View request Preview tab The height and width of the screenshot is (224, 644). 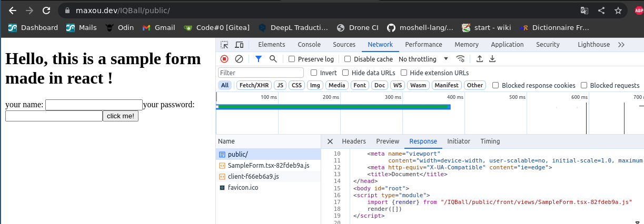tap(388, 141)
